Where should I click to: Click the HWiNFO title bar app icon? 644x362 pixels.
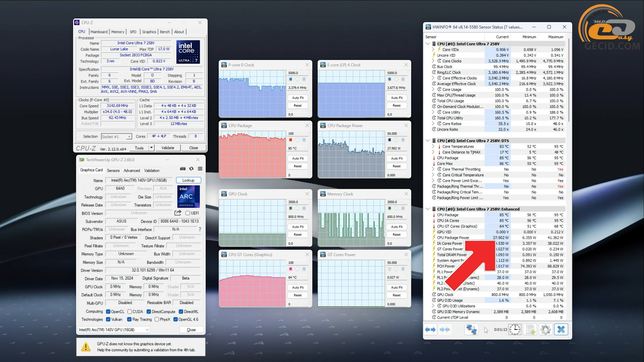click(428, 27)
